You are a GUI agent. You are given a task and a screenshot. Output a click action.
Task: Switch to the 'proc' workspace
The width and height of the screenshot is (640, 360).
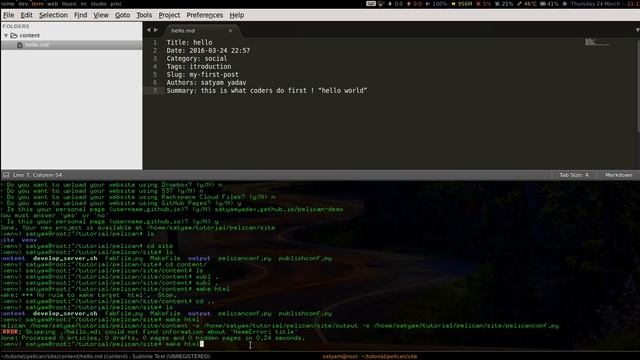tap(116, 4)
